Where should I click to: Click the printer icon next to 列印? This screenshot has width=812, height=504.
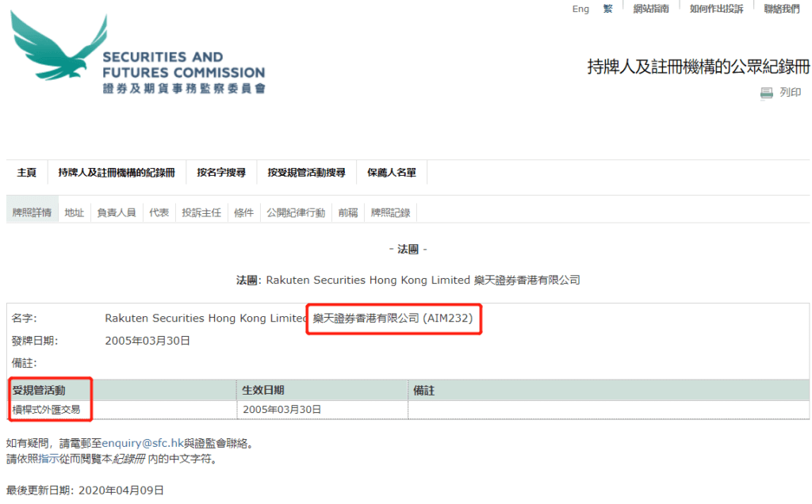click(767, 93)
